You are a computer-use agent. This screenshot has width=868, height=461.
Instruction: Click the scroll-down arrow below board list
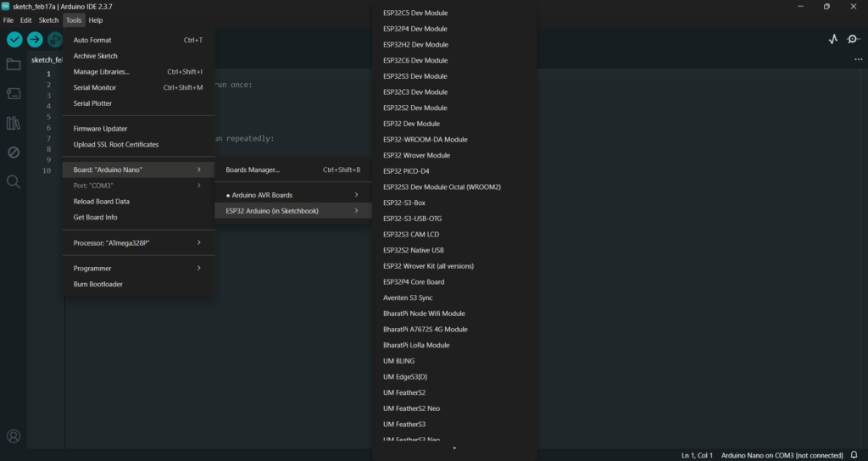[454, 447]
